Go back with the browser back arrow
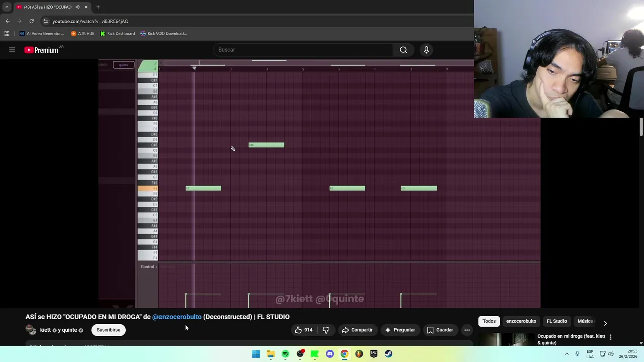This screenshot has height=362, width=644. pos(7,21)
